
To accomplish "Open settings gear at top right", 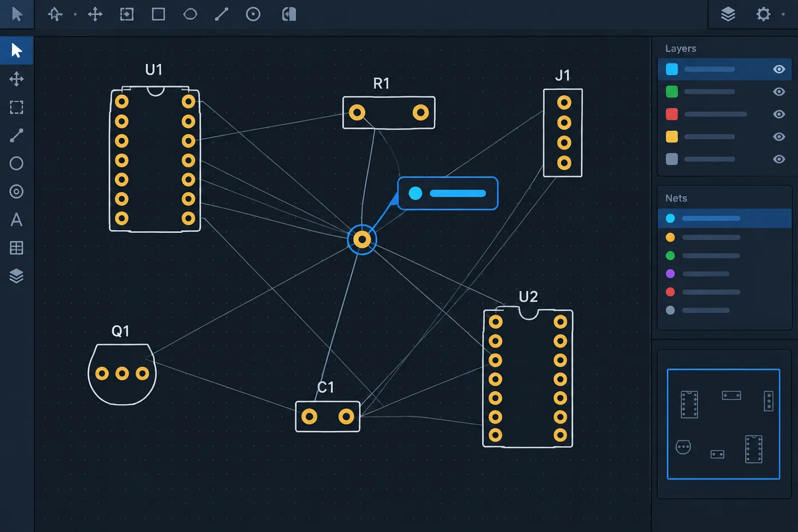I will (763, 14).
